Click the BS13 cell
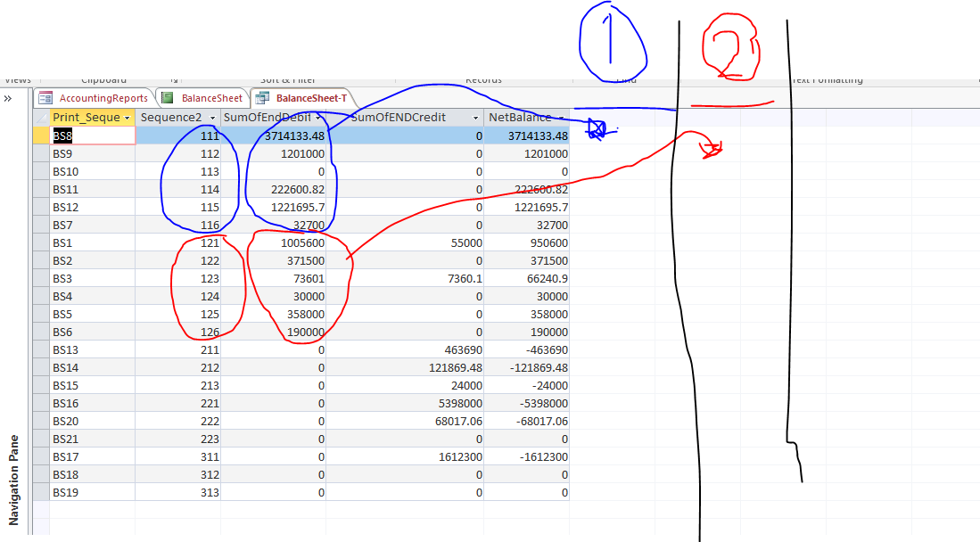980x542 pixels. pos(93,350)
